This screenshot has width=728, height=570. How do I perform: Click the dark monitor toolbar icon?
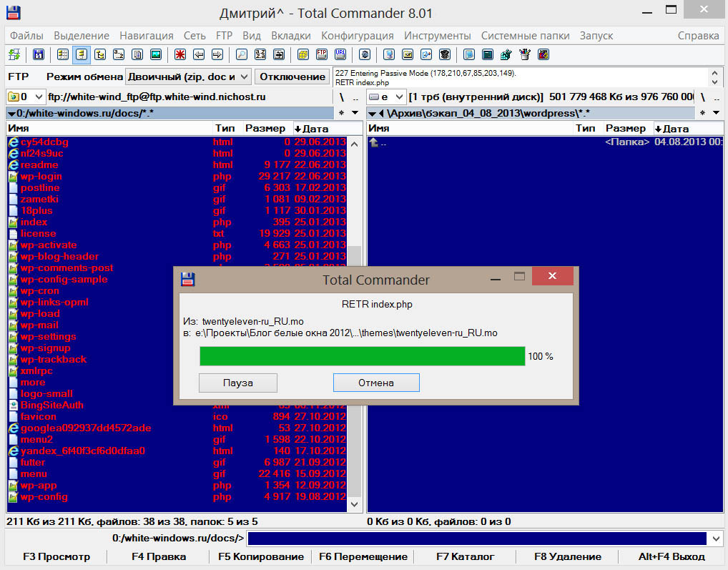(488, 55)
